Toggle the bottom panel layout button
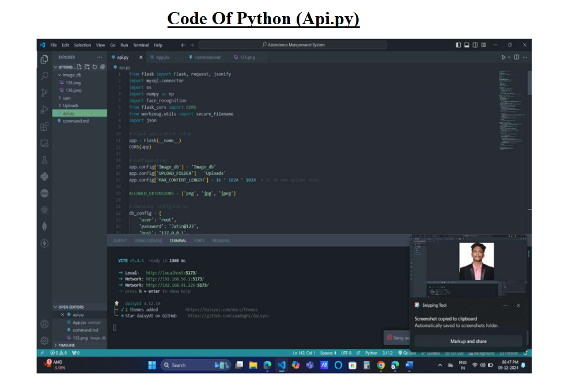 pyautogui.click(x=467, y=45)
